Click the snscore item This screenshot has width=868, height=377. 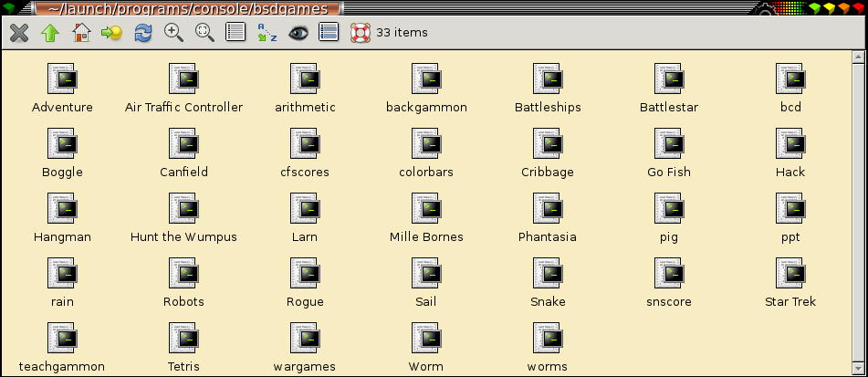[x=669, y=283]
